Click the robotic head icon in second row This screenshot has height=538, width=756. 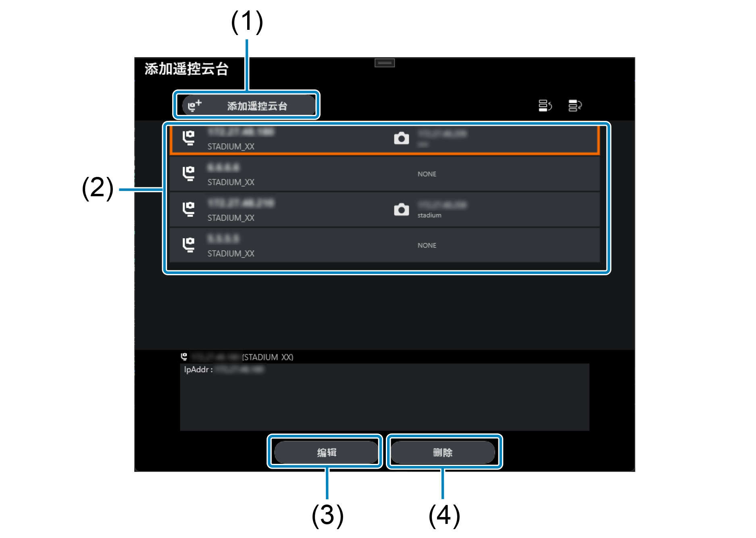tap(188, 174)
